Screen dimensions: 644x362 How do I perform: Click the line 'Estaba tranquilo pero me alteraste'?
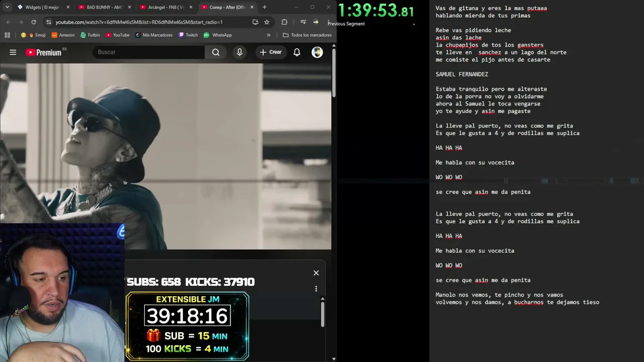tap(491, 89)
